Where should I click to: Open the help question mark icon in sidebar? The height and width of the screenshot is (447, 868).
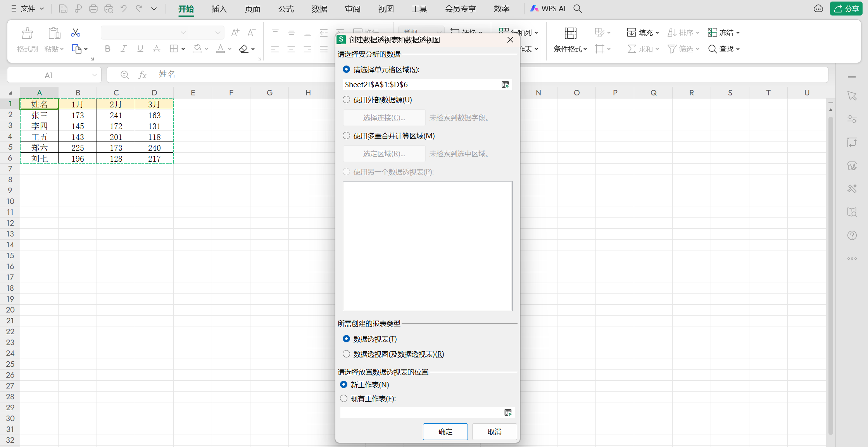point(852,235)
